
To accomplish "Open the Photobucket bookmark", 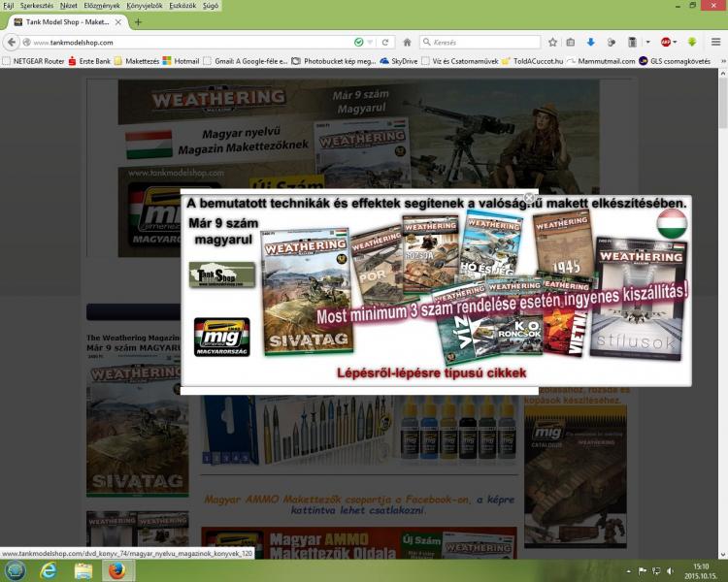I will click(x=334, y=61).
